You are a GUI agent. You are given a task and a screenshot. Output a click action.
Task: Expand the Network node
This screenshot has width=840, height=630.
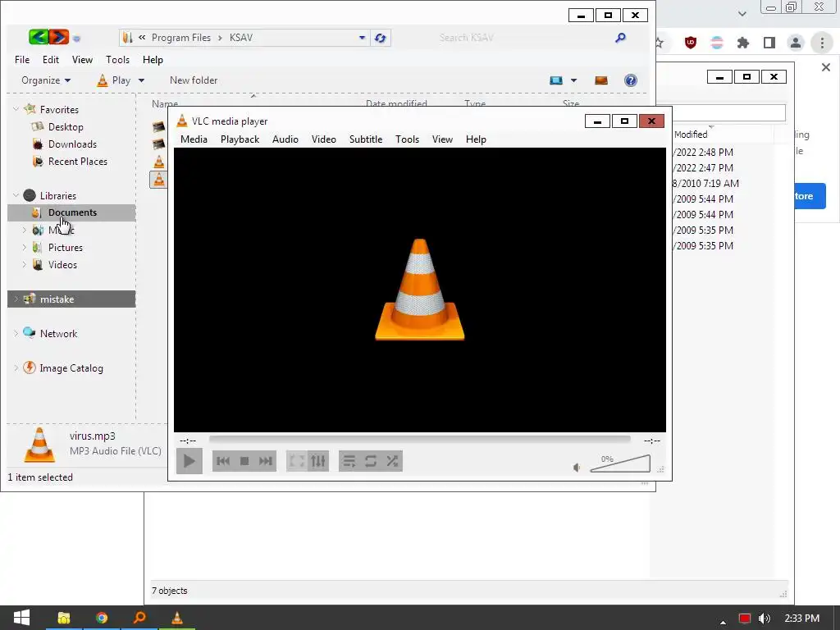coord(16,333)
